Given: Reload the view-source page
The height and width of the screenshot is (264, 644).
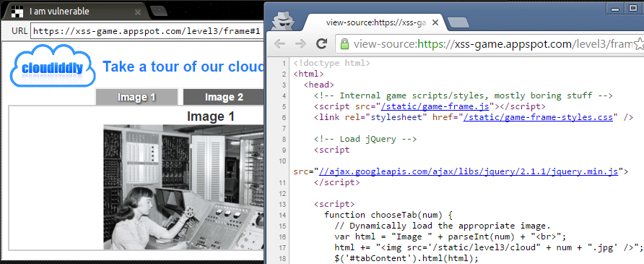Looking at the screenshot, I should pos(321,43).
